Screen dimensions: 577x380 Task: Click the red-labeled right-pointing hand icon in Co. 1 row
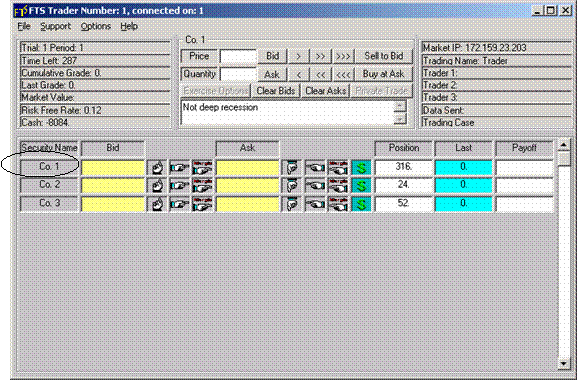point(202,168)
